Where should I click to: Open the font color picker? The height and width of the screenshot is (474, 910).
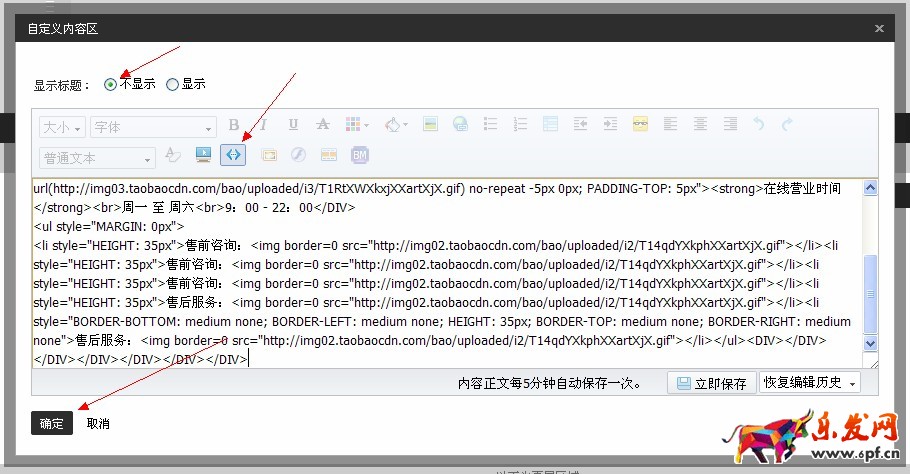coord(394,125)
